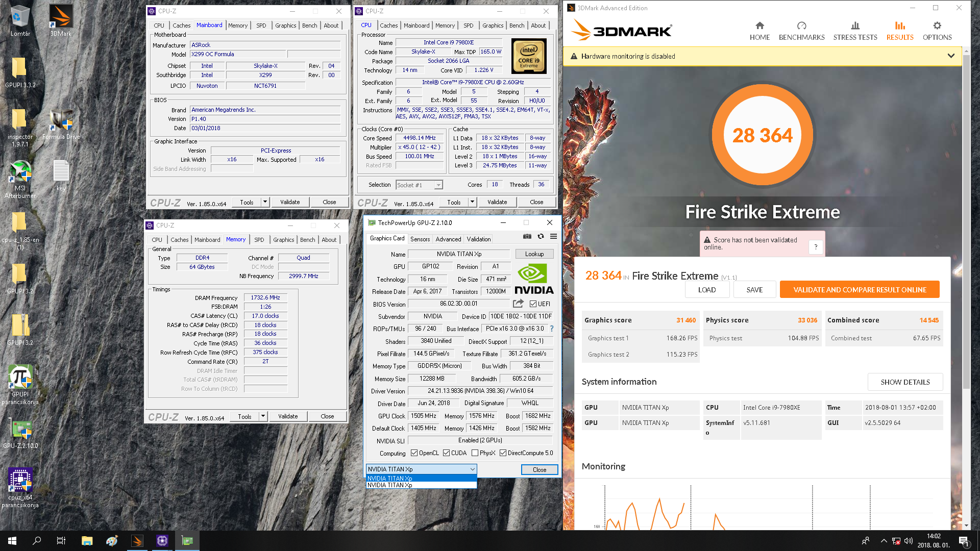Open taskbar search
980x551 pixels.
pyautogui.click(x=37, y=541)
